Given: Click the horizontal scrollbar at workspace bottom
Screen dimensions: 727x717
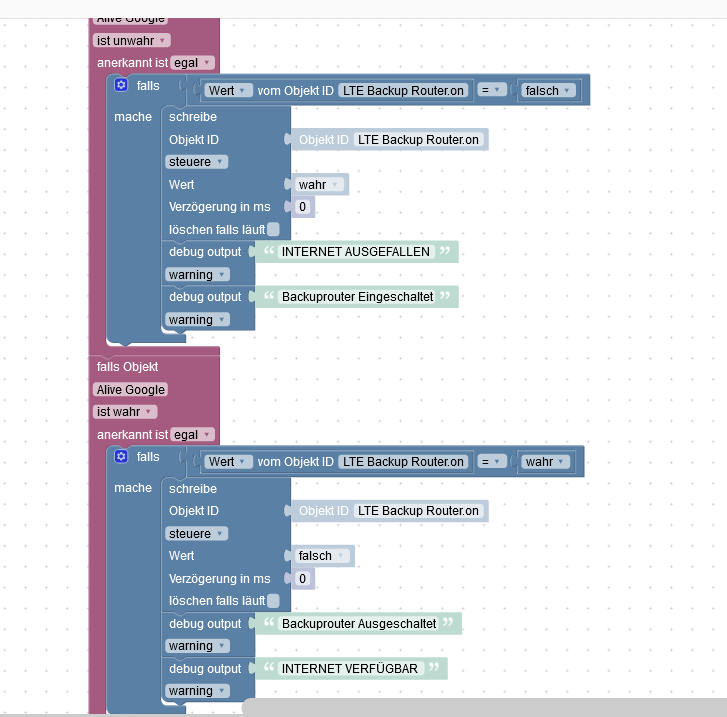Looking at the screenshot, I should (485, 706).
